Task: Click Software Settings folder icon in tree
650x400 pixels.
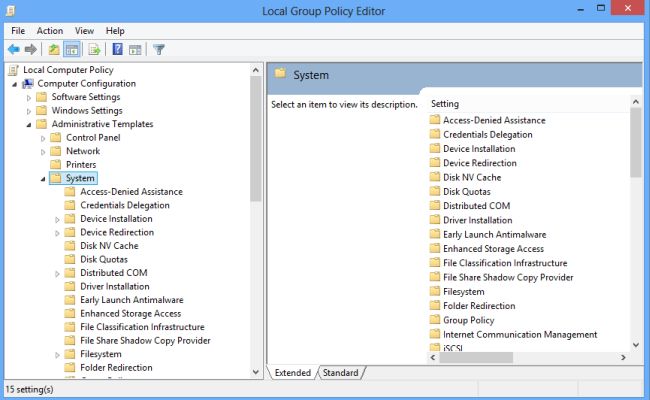Action: point(41,97)
